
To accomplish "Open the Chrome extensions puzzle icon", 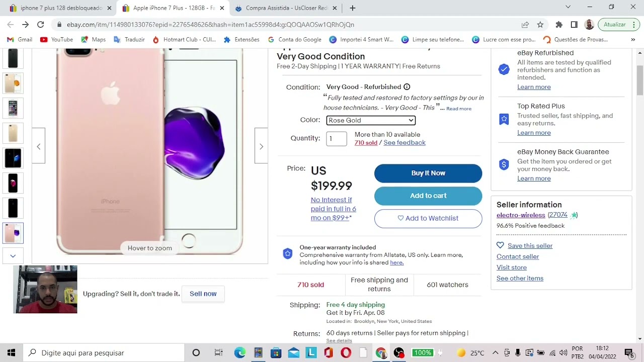I will click(x=559, y=25).
